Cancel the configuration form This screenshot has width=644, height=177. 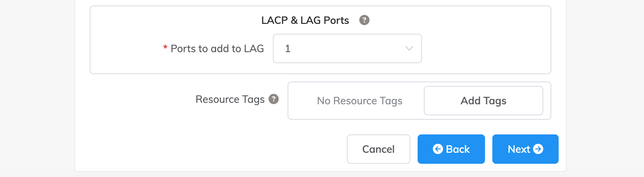(x=378, y=149)
